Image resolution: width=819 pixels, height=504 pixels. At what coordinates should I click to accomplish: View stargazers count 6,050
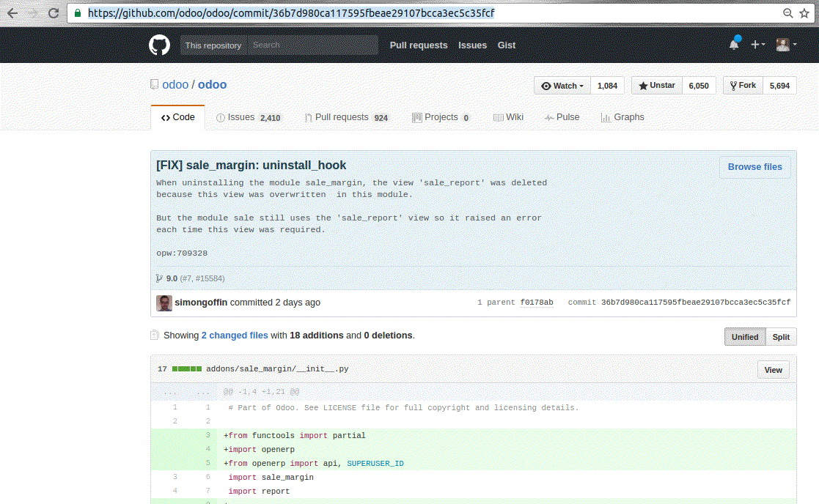click(x=698, y=86)
